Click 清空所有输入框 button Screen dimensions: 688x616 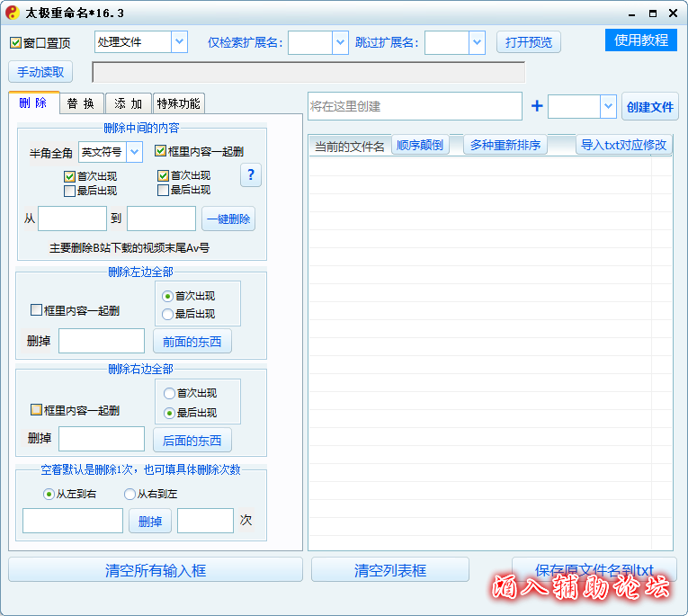(x=156, y=570)
